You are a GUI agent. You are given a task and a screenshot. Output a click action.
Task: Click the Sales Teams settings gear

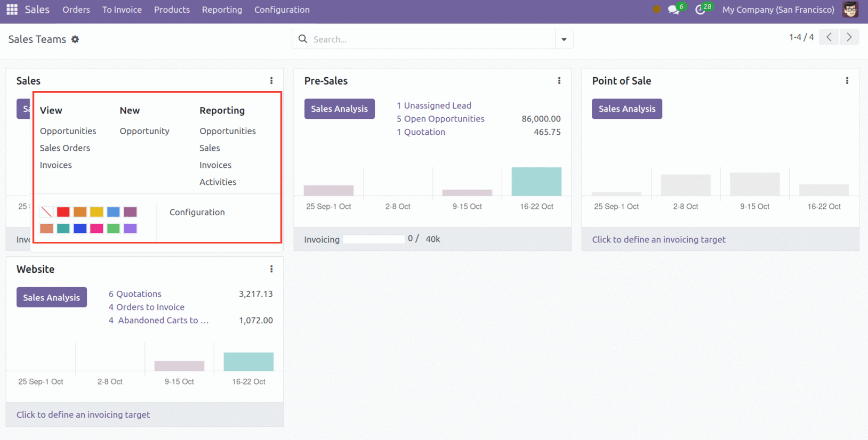[75, 39]
